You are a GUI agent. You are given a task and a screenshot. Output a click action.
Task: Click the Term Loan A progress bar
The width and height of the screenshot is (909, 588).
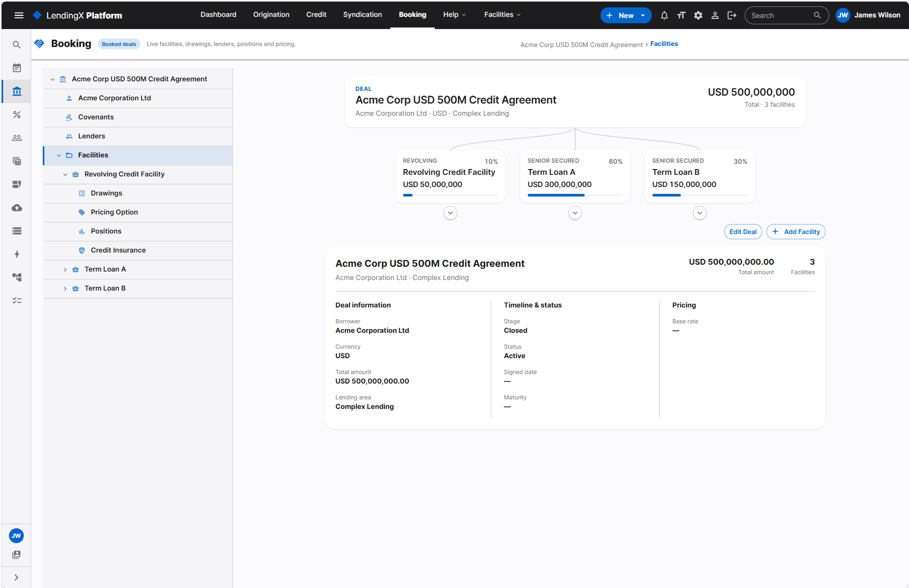coord(575,195)
